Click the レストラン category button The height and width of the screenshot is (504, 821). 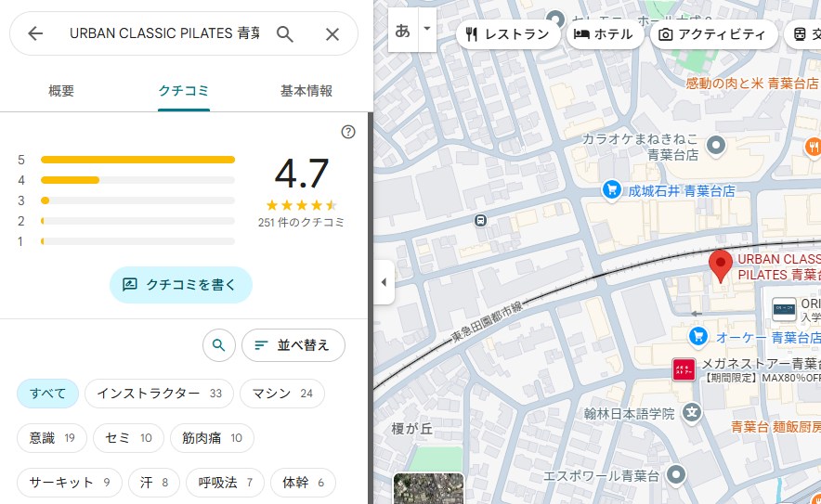tap(507, 34)
